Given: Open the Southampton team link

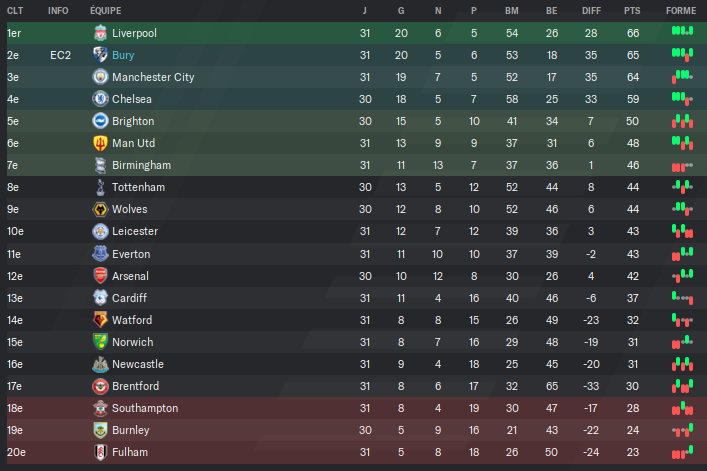Looking at the screenshot, I should tap(145, 408).
